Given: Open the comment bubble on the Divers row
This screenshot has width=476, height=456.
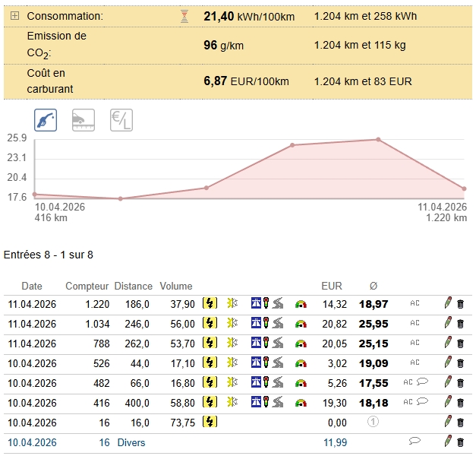Looking at the screenshot, I should pos(415,441).
